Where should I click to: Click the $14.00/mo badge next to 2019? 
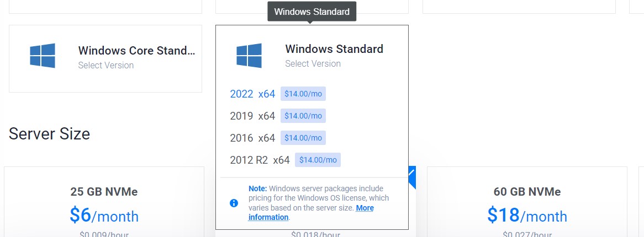tap(303, 116)
